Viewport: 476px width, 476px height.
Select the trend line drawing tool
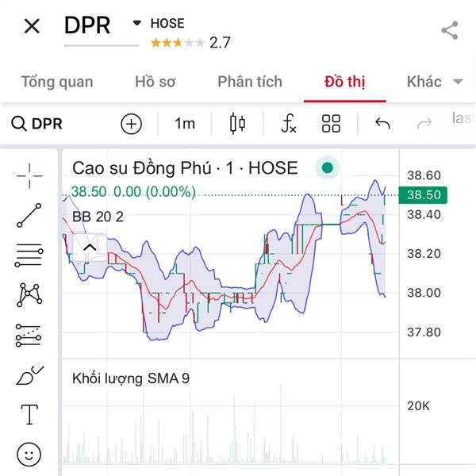(29, 215)
